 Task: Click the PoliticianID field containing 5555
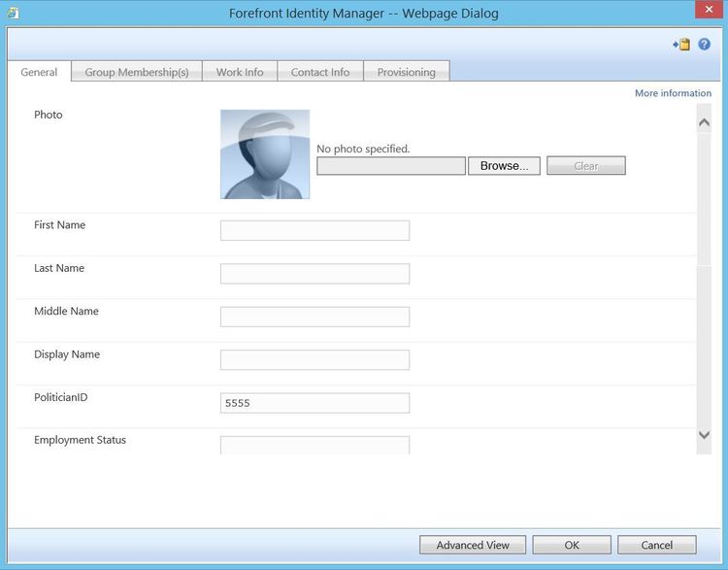click(x=314, y=403)
